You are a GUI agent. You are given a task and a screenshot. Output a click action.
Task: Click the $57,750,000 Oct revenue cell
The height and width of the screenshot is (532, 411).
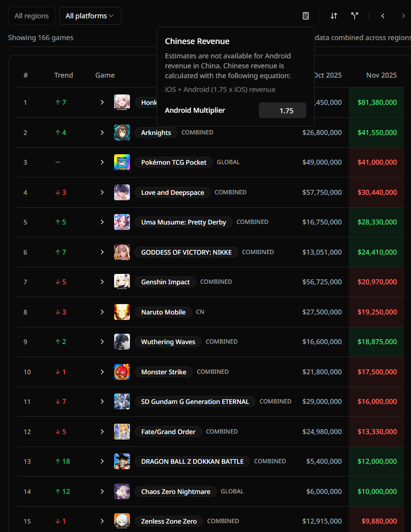coord(322,192)
